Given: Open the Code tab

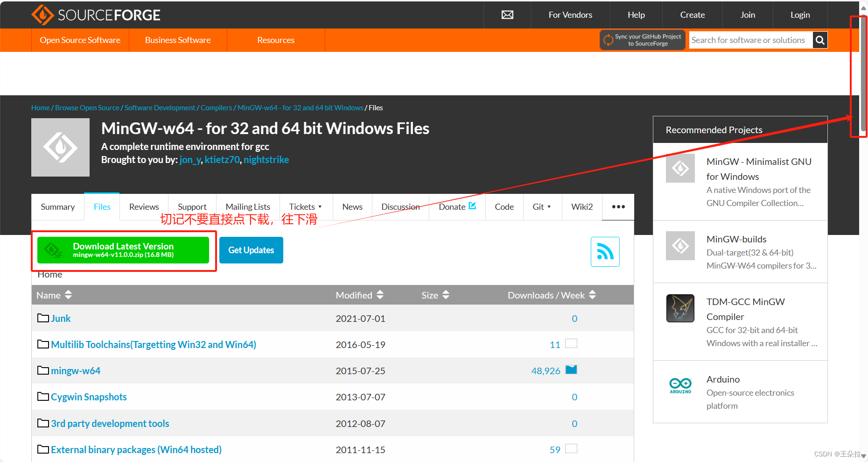Looking at the screenshot, I should click(x=504, y=207).
